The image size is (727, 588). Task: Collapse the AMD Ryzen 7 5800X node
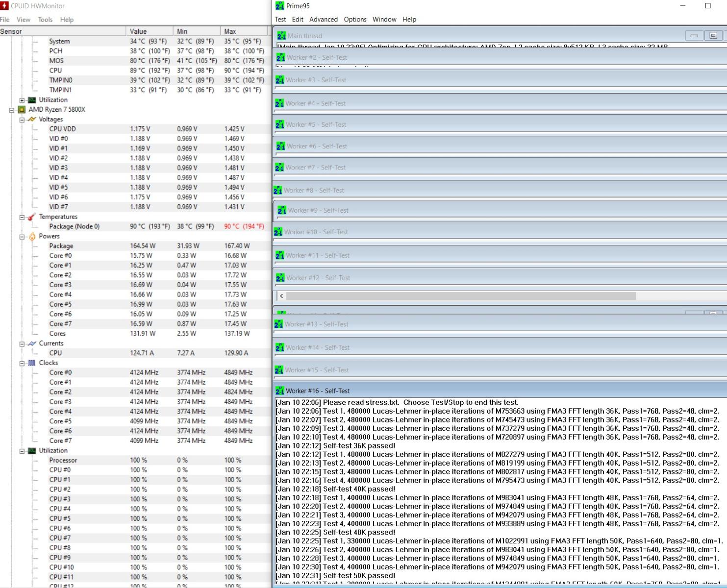pos(12,110)
